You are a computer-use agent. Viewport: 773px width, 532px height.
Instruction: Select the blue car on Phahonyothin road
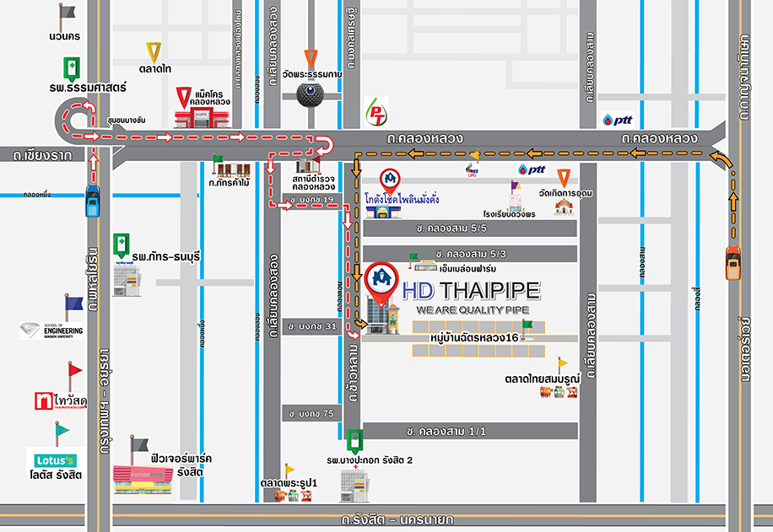click(92, 200)
